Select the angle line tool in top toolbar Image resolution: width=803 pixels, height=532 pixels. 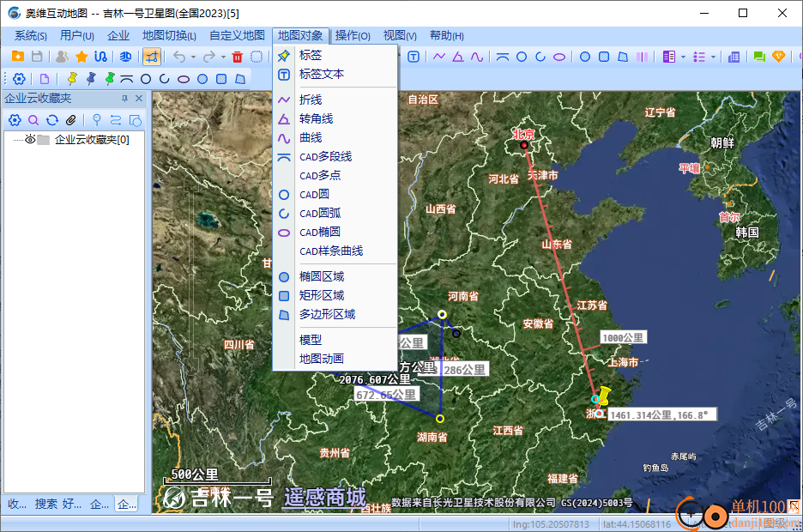[x=458, y=57]
